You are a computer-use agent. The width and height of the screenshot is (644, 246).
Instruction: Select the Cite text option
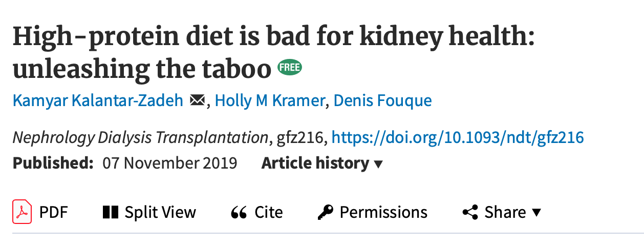coord(269,212)
